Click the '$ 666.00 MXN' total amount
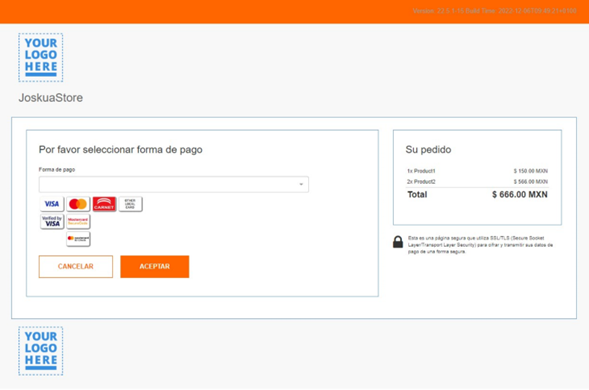Viewport: 589px width, 390px height. 520,194
